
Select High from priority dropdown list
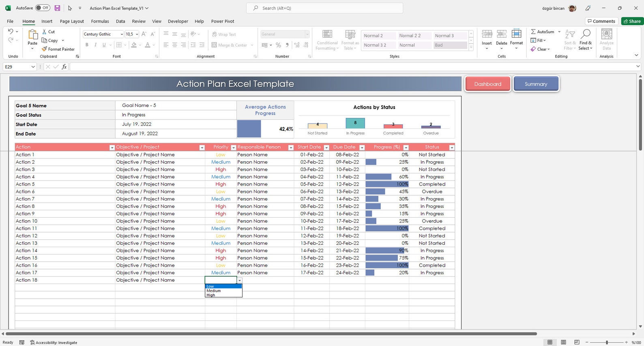[223, 295]
